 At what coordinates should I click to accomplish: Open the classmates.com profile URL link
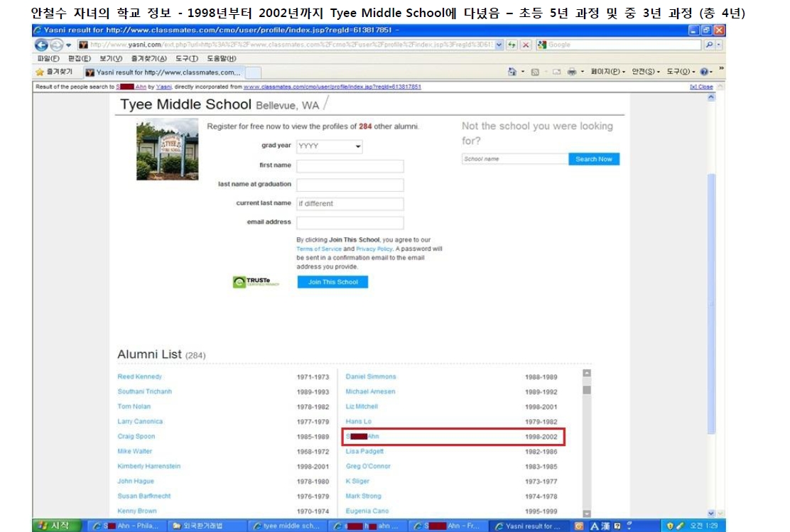click(x=332, y=87)
